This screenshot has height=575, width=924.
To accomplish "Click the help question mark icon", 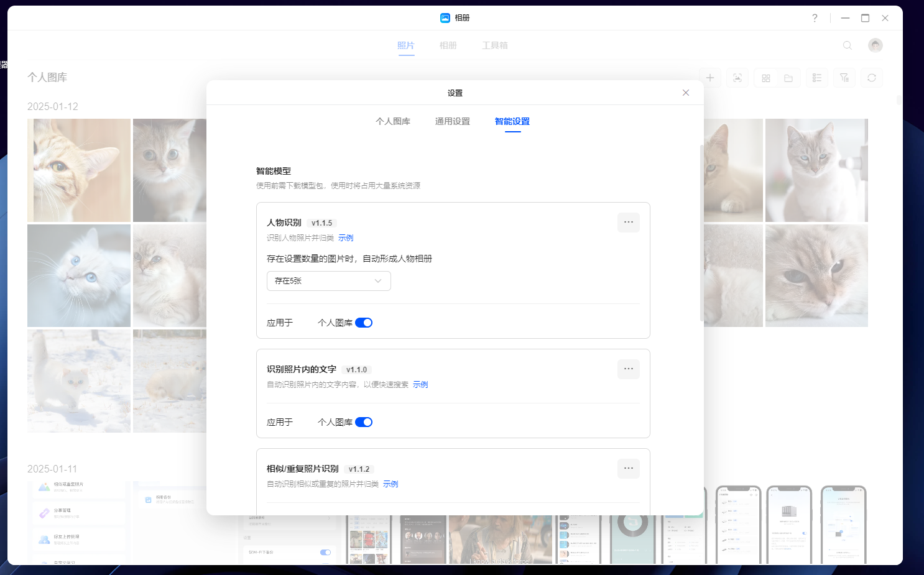I will pos(815,18).
